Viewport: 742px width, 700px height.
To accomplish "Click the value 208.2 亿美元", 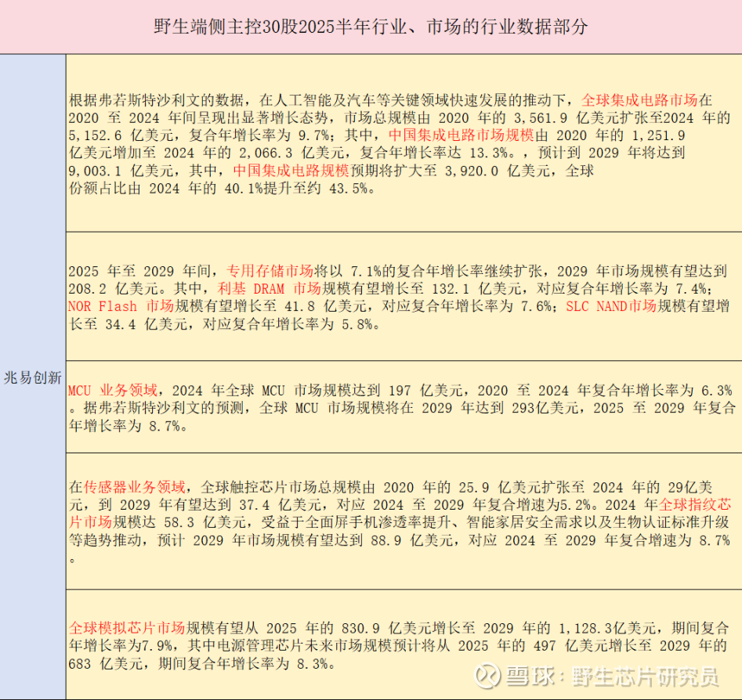I will point(113,288).
